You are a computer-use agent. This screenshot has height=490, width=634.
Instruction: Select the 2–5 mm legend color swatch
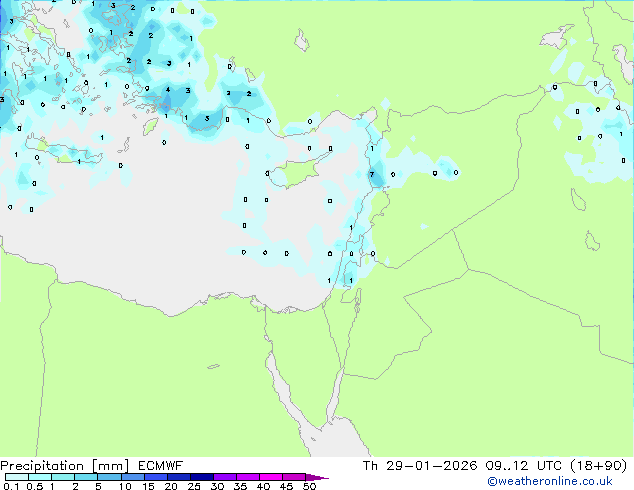tap(86, 477)
